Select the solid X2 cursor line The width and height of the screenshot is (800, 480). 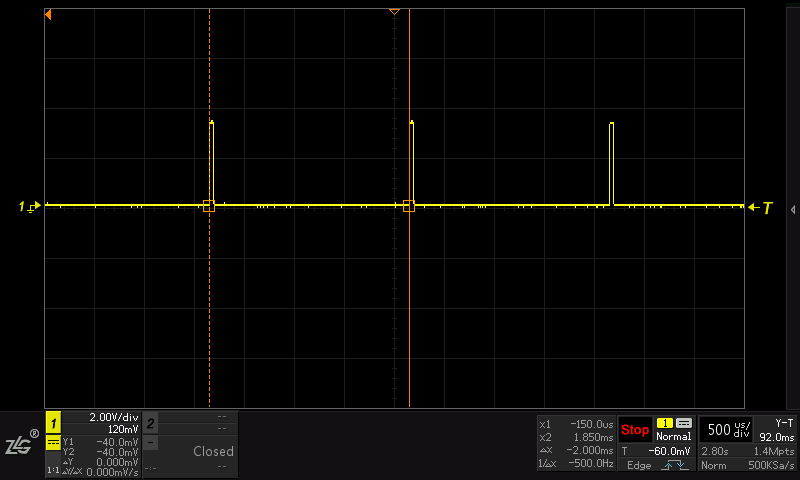point(409,208)
